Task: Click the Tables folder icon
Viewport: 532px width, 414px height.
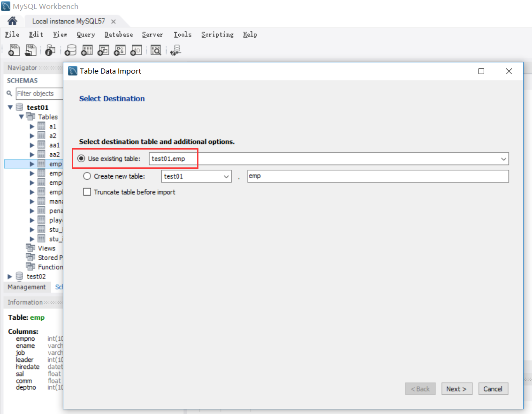Action: [x=30, y=117]
